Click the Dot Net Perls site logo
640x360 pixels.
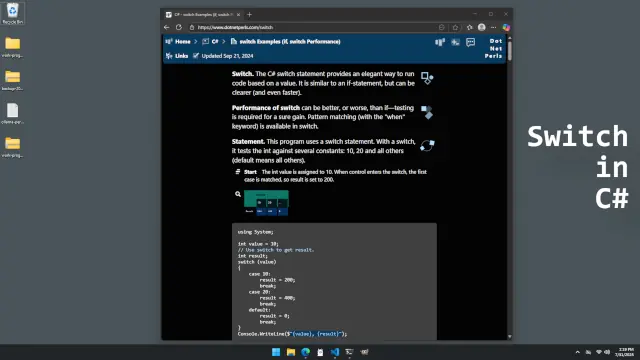point(494,48)
